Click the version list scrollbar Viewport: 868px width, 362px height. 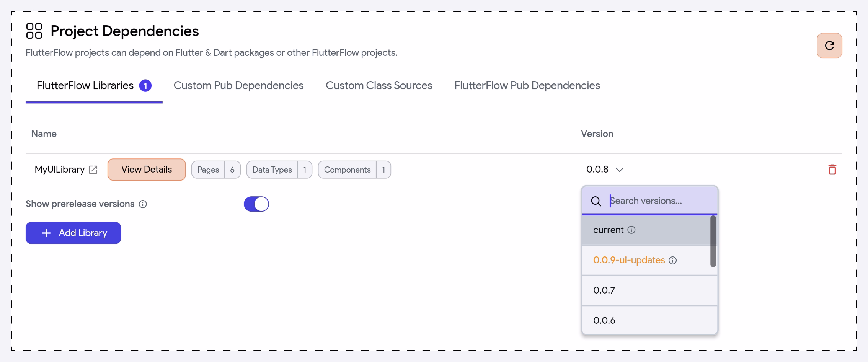(713, 241)
